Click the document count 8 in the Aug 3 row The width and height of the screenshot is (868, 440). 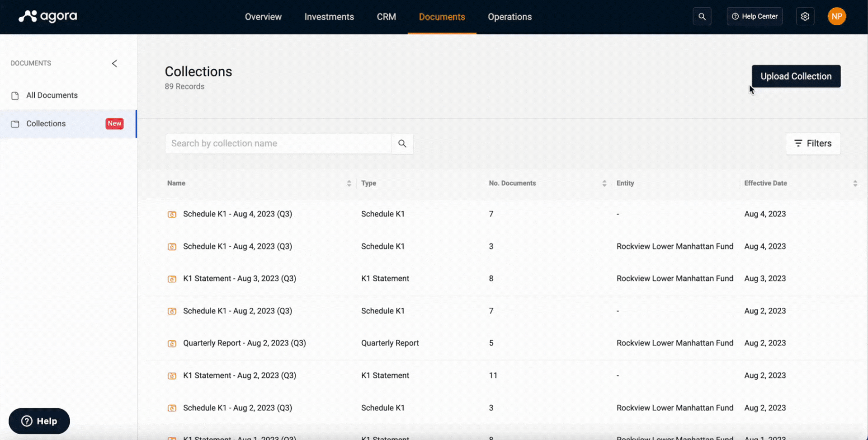491,279
